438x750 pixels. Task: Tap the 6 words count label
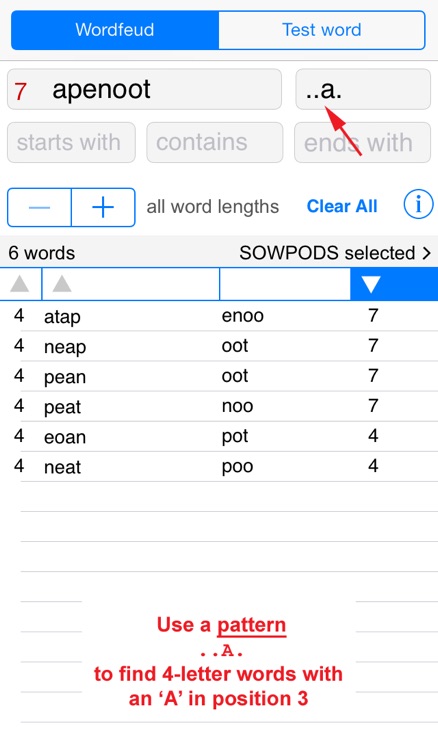[42, 253]
